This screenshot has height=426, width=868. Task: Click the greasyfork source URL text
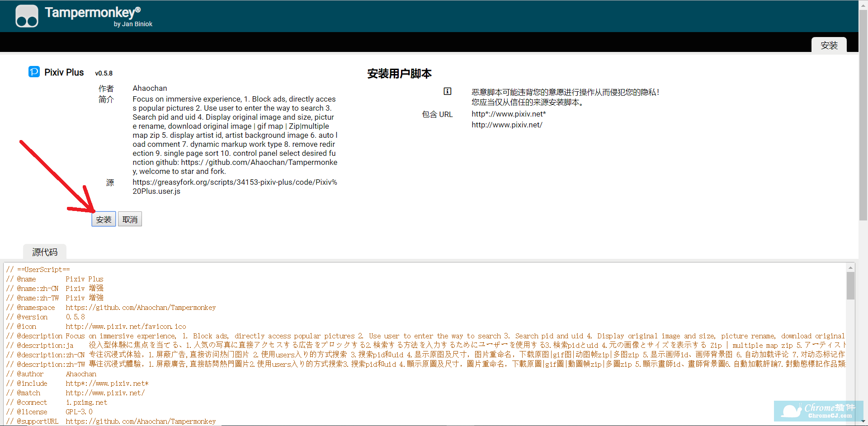coord(235,187)
